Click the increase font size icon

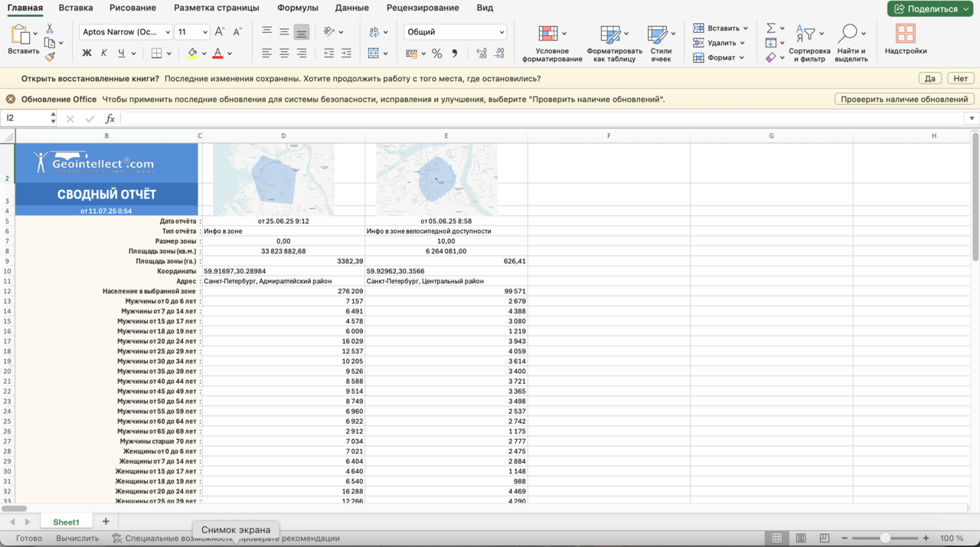[x=220, y=32]
